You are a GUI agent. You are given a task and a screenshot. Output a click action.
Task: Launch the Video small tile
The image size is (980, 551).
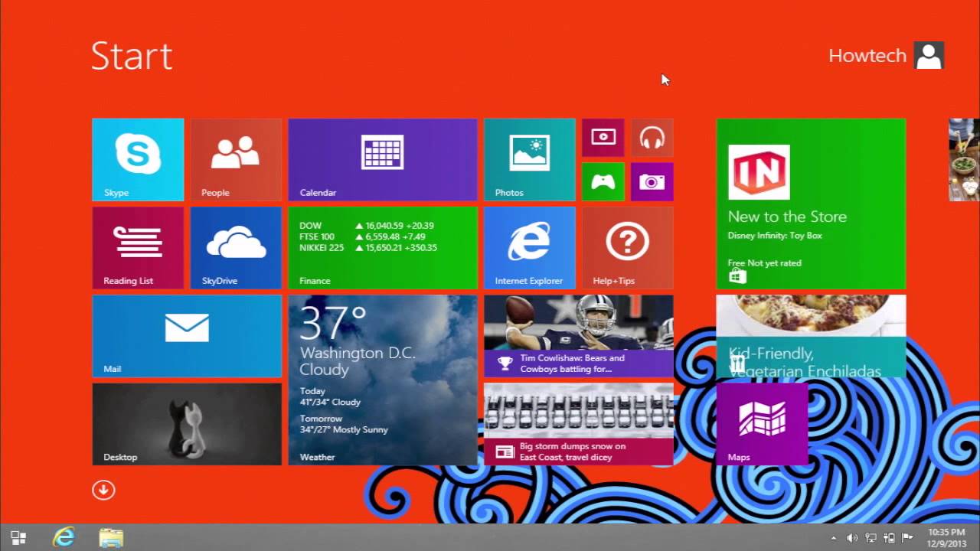[603, 138]
